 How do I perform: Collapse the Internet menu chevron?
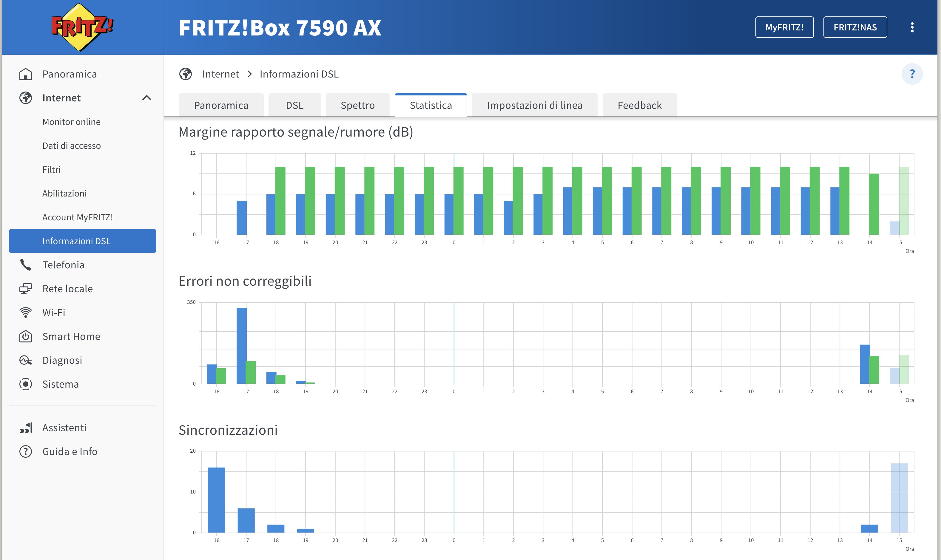coord(146,98)
